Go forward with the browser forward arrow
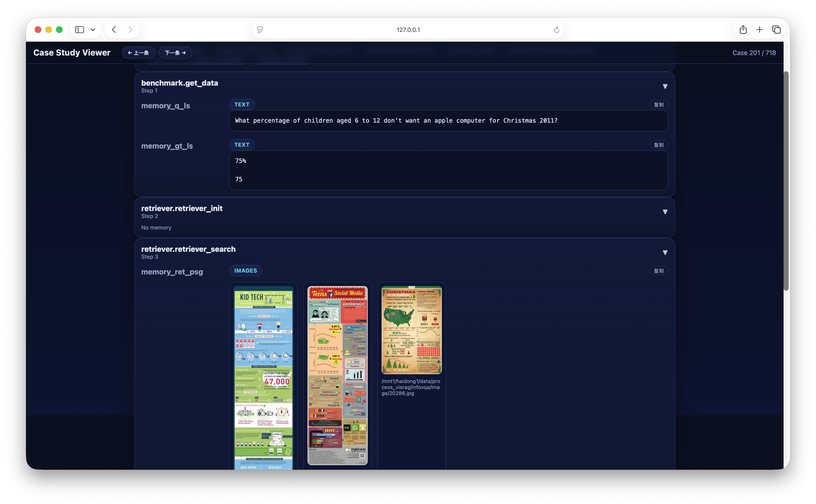Image resolution: width=816 pixels, height=504 pixels. pyautogui.click(x=130, y=30)
